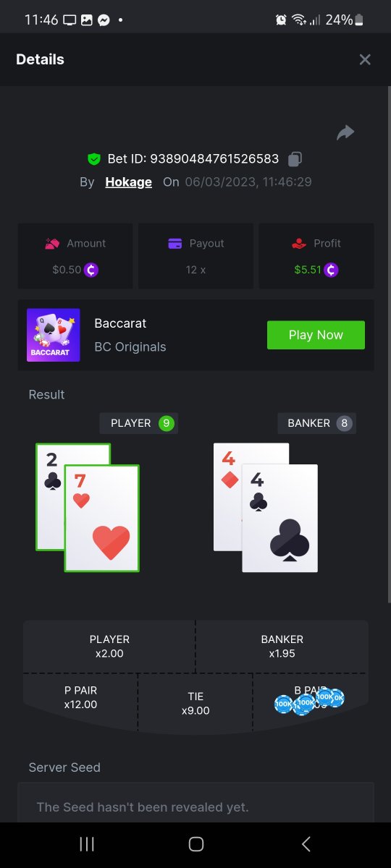This screenshot has height=868, width=391.
Task: Open the Baccarat game thumbnail
Action: point(54,335)
